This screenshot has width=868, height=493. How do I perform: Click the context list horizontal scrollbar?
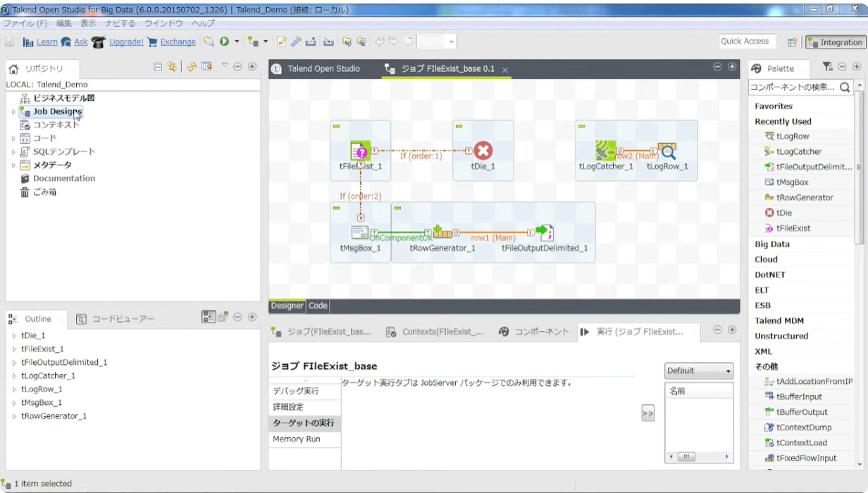(699, 456)
